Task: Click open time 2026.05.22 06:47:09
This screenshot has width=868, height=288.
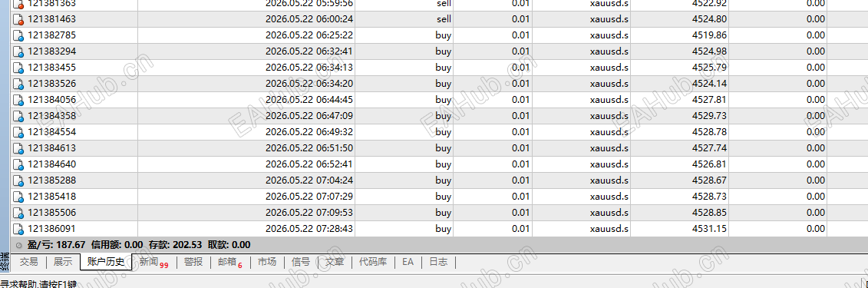Action: (x=309, y=116)
